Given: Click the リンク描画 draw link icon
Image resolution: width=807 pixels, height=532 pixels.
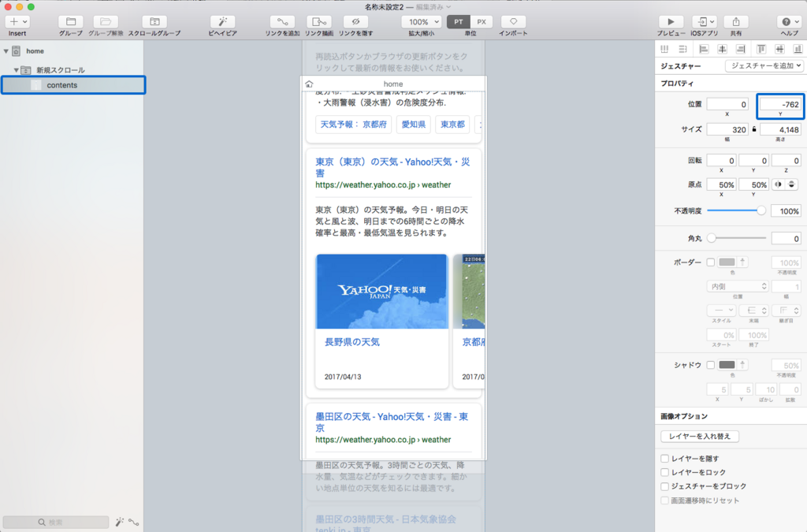Looking at the screenshot, I should pyautogui.click(x=319, y=21).
